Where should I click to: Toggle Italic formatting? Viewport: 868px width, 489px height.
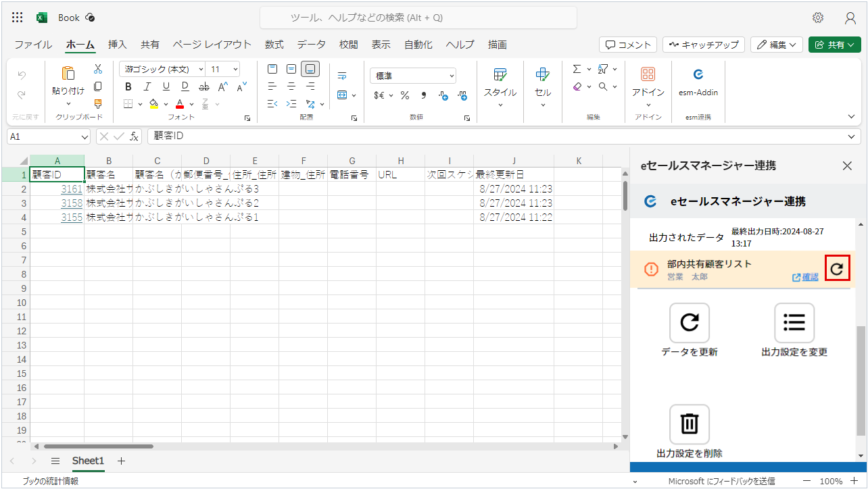click(147, 86)
